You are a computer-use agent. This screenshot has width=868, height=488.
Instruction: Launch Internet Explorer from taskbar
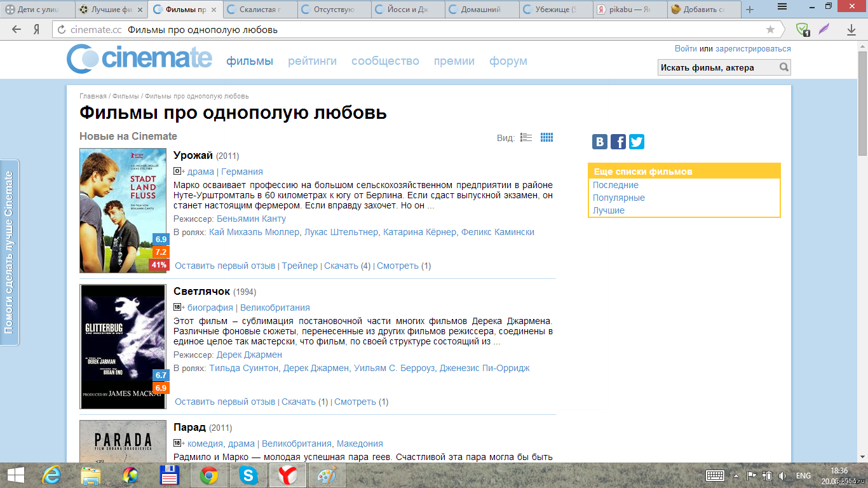(51, 475)
